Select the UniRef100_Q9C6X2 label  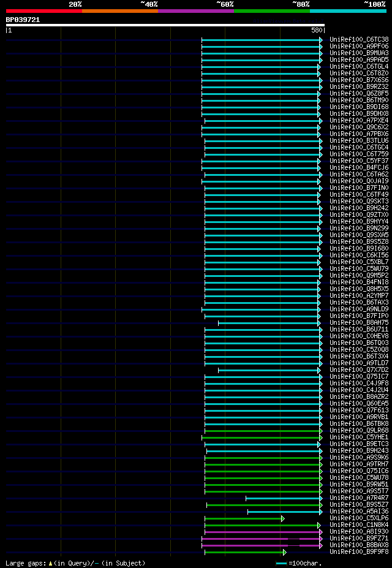[x=359, y=127]
